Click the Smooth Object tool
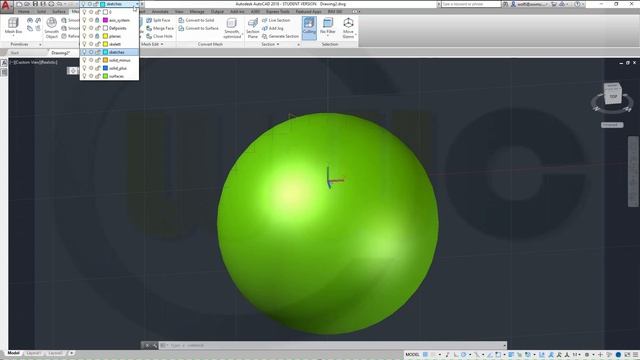Screen dimensions: 640x360 tap(52, 28)
